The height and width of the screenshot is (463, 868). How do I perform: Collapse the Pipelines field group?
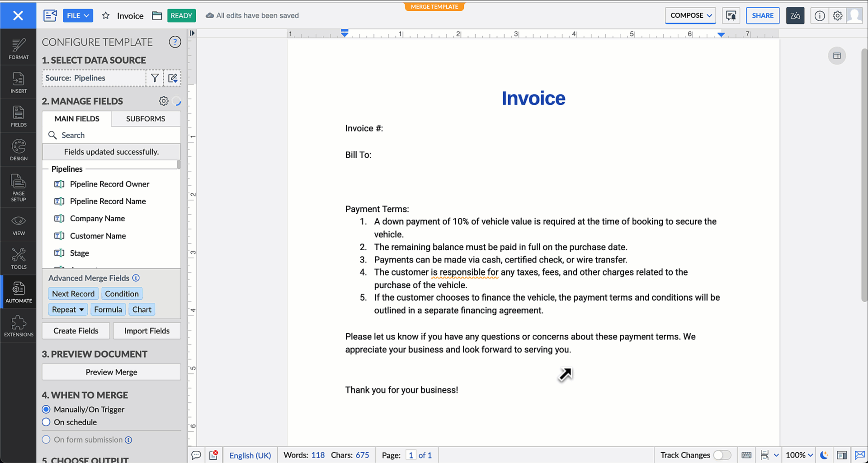[x=67, y=169]
